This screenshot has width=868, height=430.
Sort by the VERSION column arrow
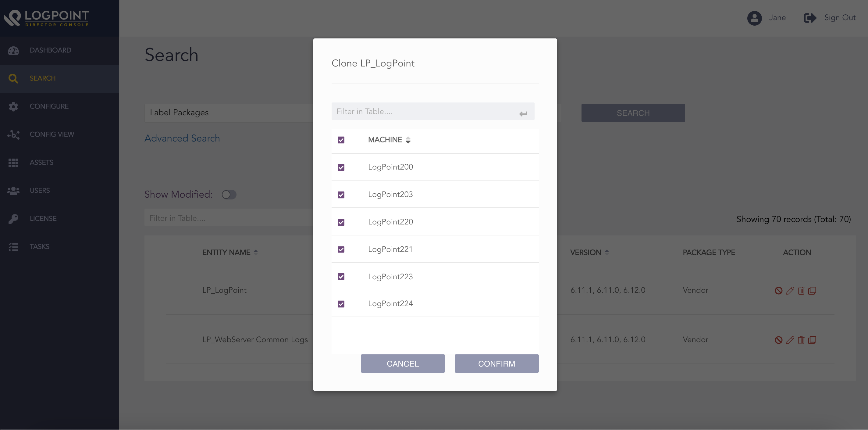[x=607, y=252]
